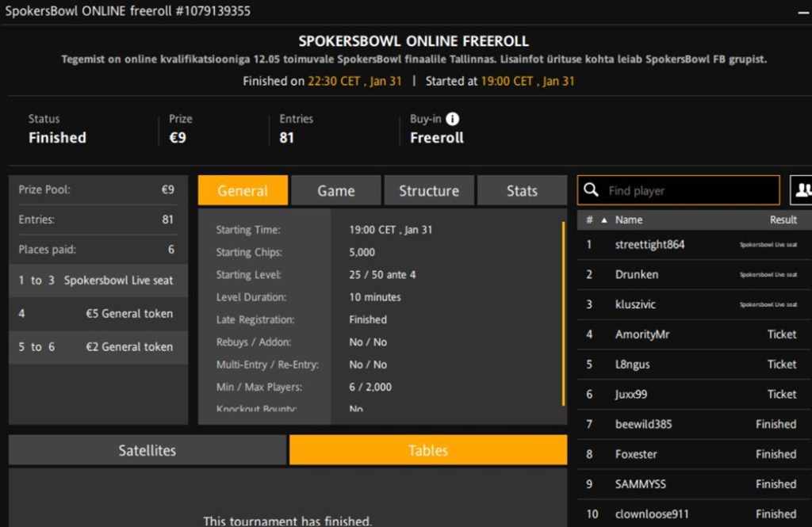Sort players by Result column header
This screenshot has width=812, height=527.
pos(783,220)
